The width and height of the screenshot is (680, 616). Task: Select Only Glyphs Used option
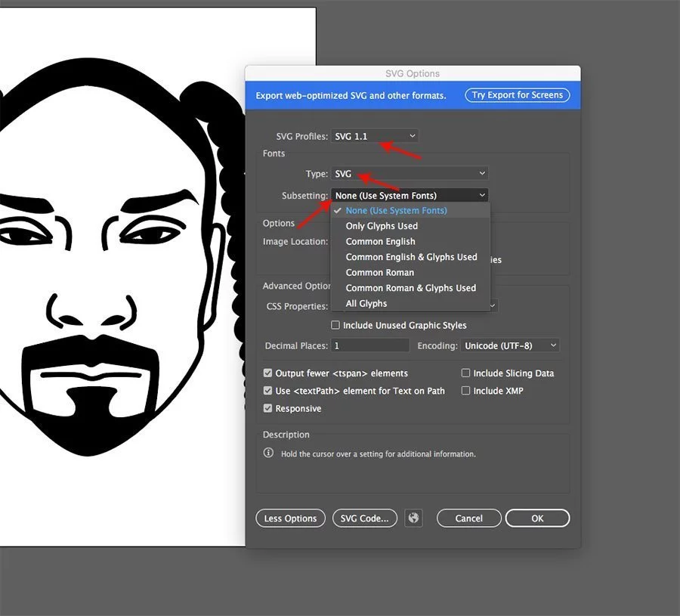382,226
